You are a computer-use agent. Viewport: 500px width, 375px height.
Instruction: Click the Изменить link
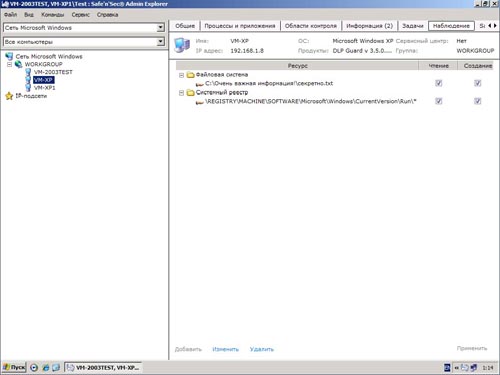click(x=226, y=349)
